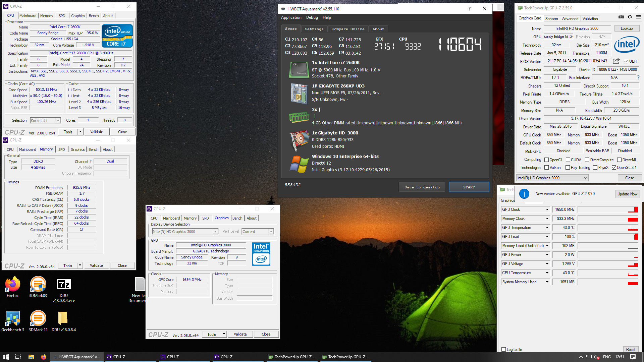Select New Text Document desktop file
This screenshot has width=644, height=362.
139,290
